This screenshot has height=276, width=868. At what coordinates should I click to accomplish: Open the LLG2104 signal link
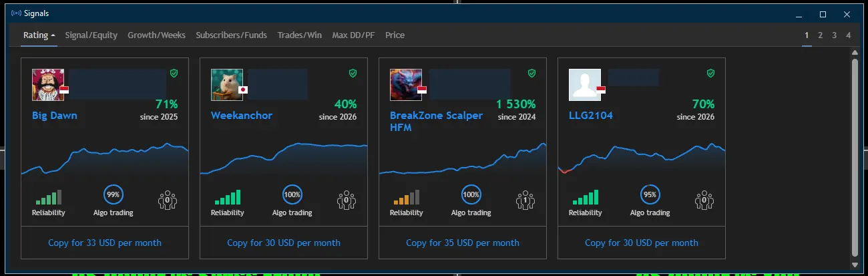click(x=591, y=115)
